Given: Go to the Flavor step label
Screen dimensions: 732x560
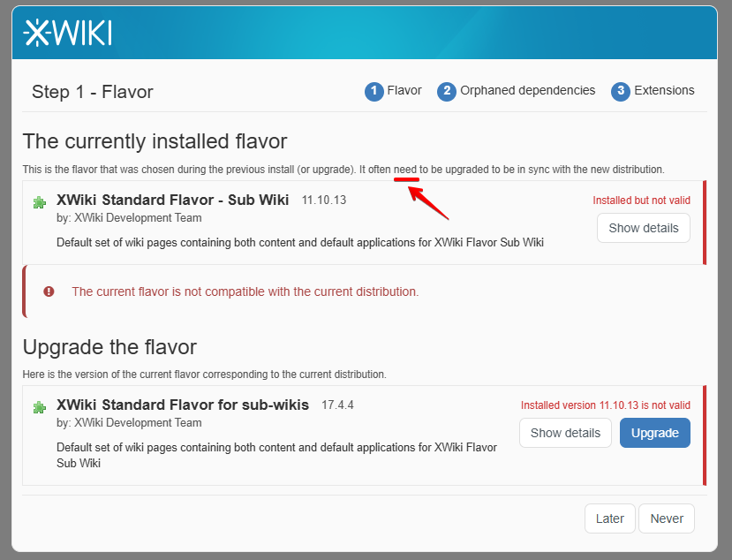Looking at the screenshot, I should (x=404, y=90).
